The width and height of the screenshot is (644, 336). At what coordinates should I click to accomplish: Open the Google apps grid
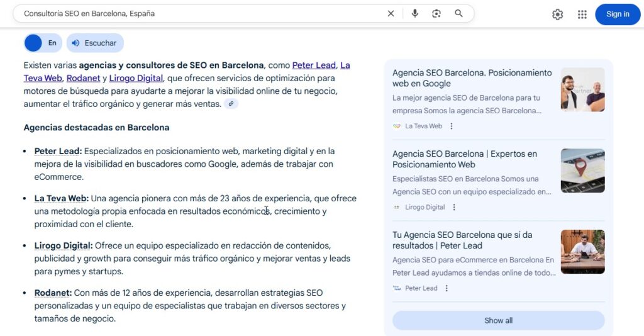582,14
